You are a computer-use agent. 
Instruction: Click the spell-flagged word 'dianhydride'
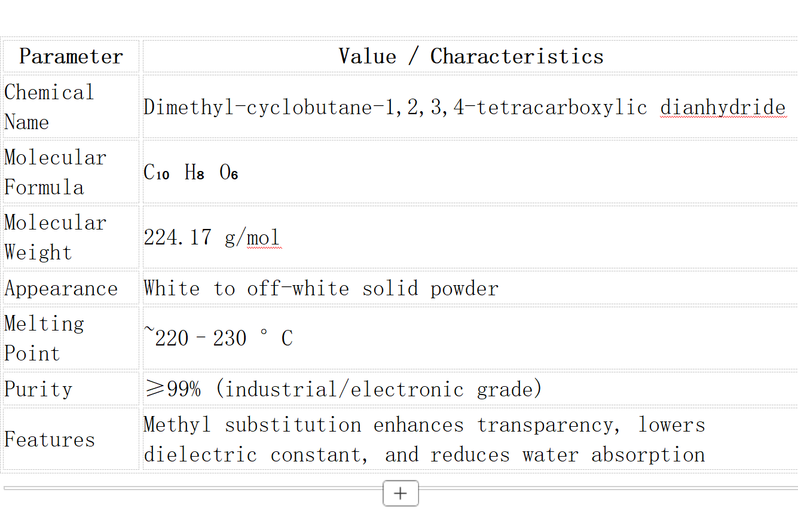[723, 108]
